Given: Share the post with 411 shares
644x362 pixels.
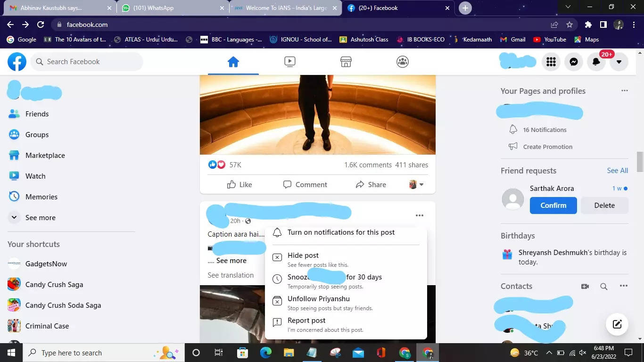Looking at the screenshot, I should point(371,185).
